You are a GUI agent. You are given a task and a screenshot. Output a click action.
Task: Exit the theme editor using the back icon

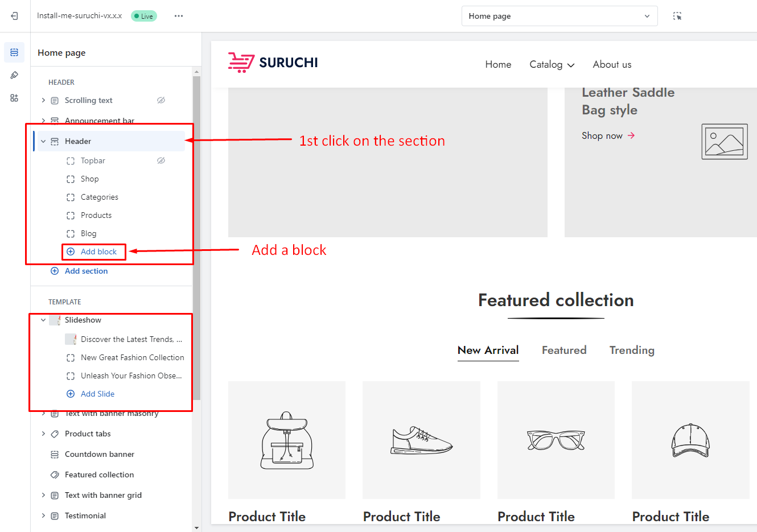click(x=14, y=16)
